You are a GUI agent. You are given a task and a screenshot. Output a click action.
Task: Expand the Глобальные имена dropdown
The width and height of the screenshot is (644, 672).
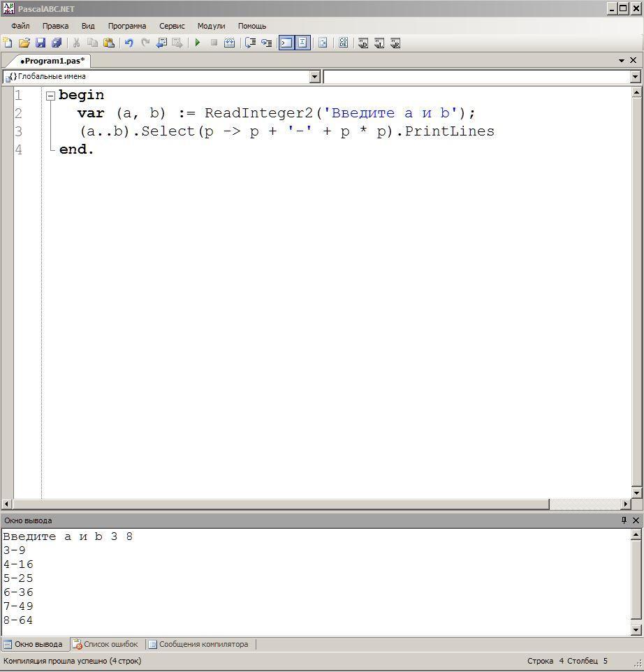(315, 77)
